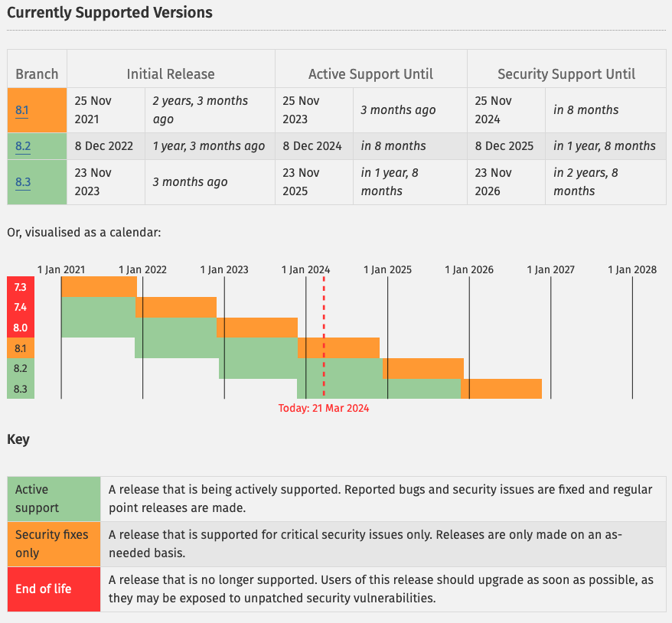Click the Initial Release column header

click(171, 74)
